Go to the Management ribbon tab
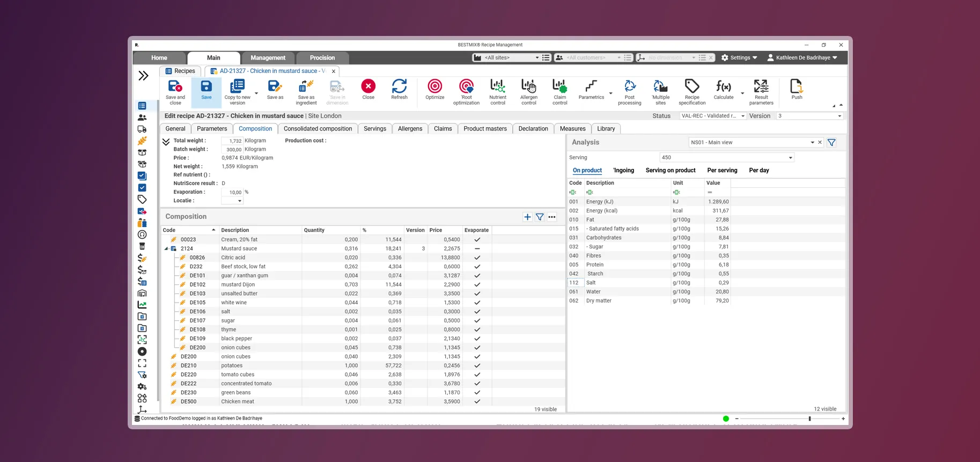This screenshot has width=980, height=462. pyautogui.click(x=268, y=58)
